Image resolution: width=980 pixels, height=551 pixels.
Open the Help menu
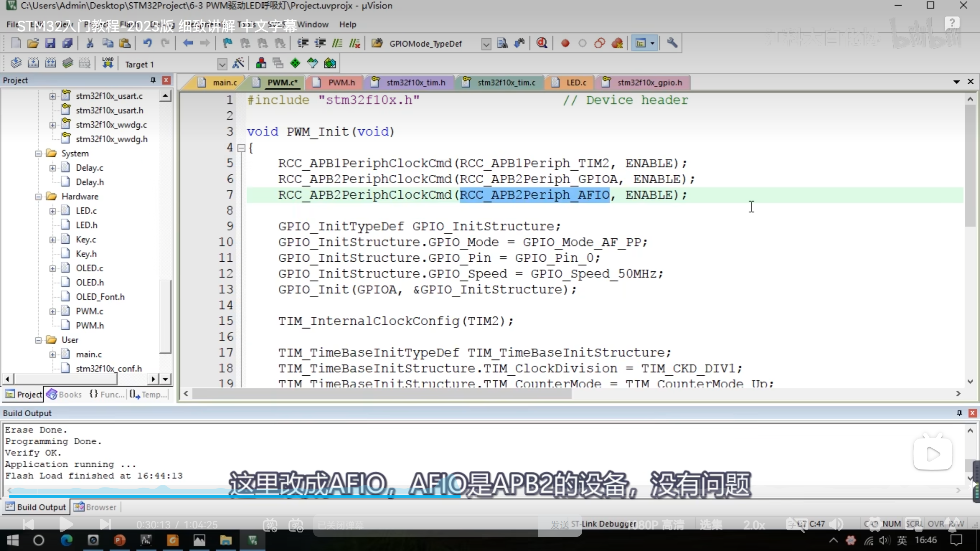click(347, 24)
